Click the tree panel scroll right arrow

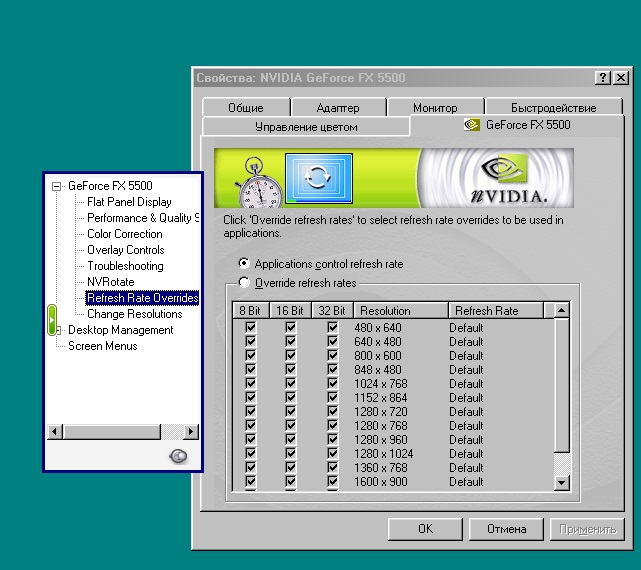(191, 431)
